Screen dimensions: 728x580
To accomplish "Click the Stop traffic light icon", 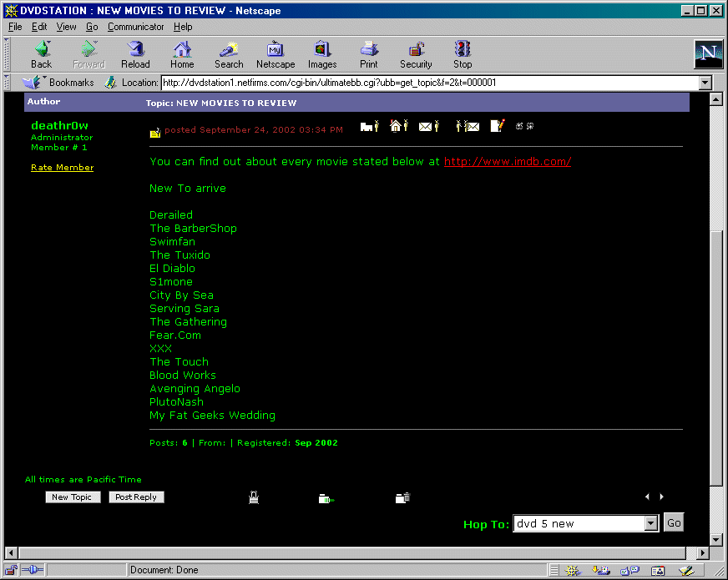I will click(463, 55).
